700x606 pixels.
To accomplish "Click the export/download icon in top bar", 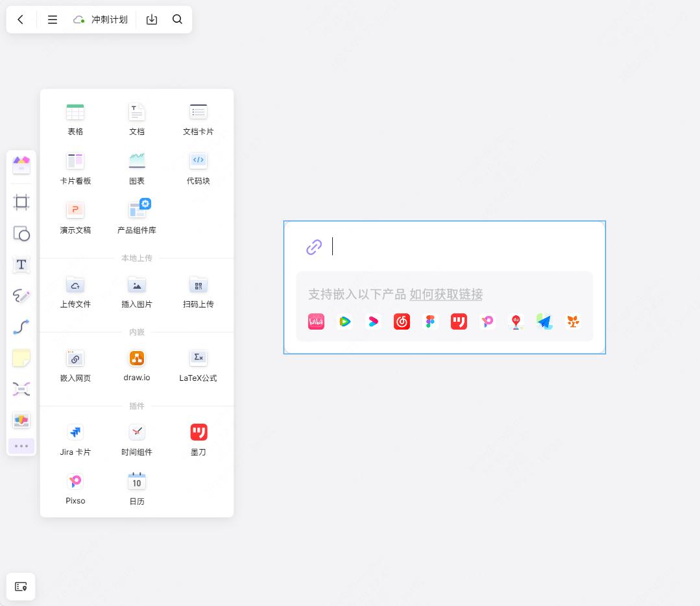I will pos(151,19).
